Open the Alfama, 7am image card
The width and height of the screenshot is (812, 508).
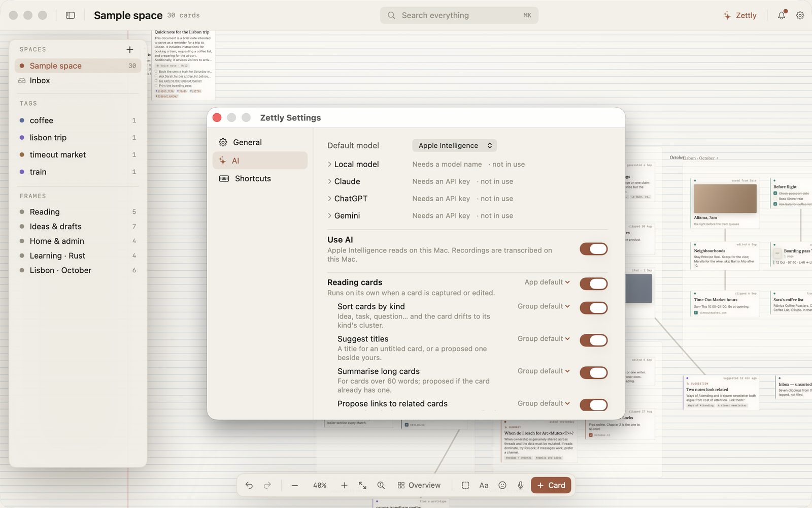coord(725,203)
